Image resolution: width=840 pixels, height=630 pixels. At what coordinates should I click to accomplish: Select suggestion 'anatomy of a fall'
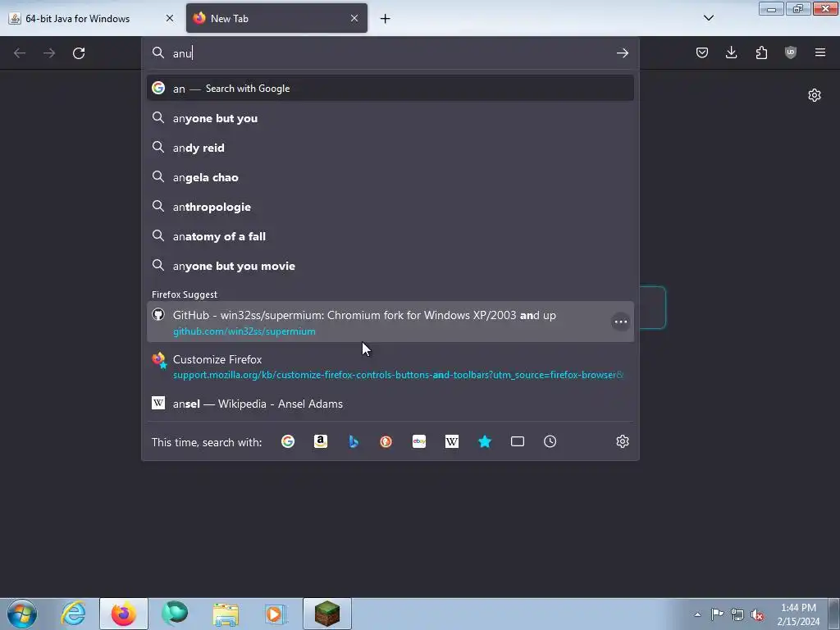(390, 236)
